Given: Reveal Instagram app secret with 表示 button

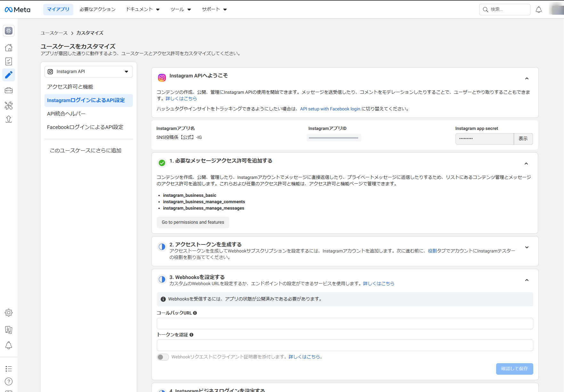Looking at the screenshot, I should tap(523, 139).
